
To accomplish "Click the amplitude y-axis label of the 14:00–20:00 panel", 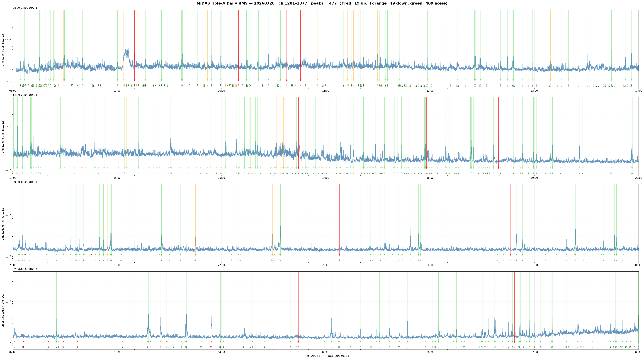I will (3, 136).
